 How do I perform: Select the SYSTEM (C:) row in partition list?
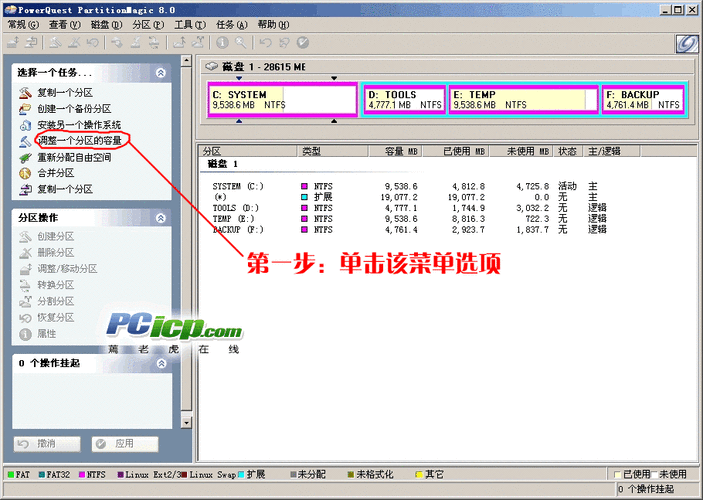click(x=409, y=186)
